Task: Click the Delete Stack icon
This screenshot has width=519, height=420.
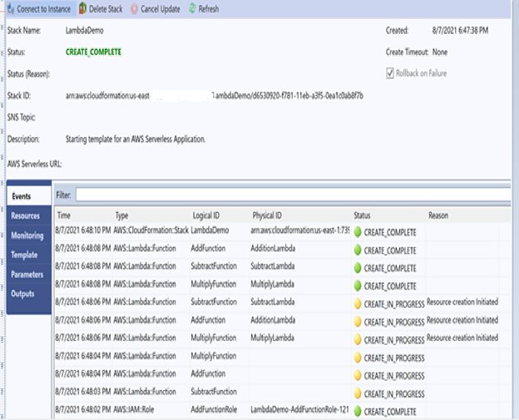Action: tap(82, 8)
